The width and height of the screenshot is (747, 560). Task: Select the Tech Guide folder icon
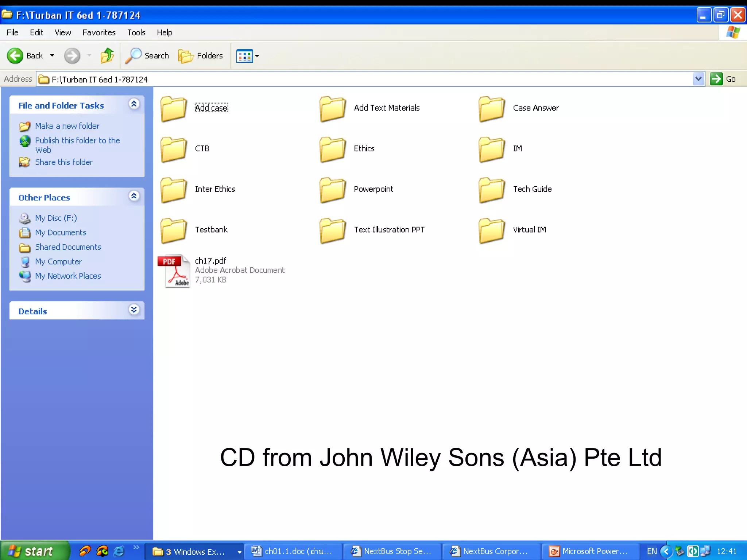coord(492,190)
